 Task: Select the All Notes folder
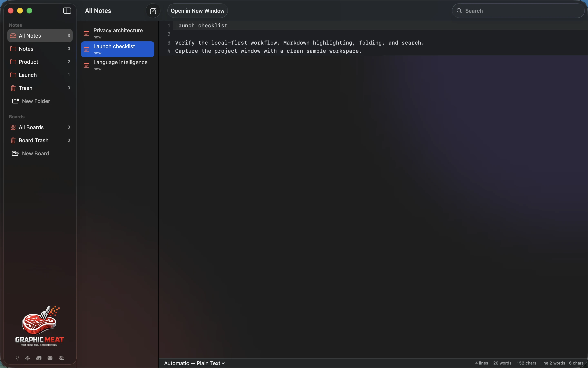40,36
